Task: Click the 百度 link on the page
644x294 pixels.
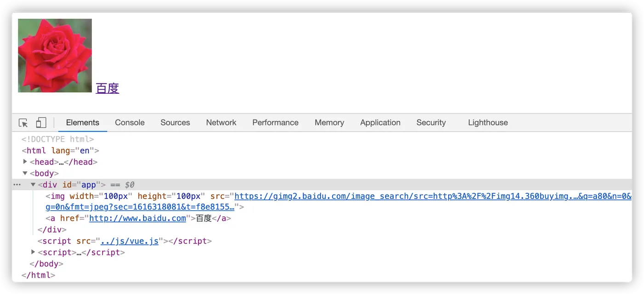Action: point(108,88)
